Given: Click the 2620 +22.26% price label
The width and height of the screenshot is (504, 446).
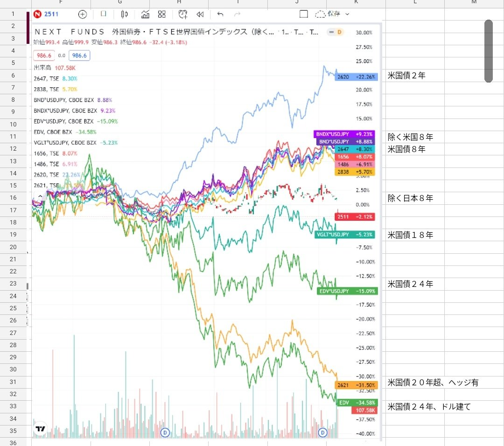Looking at the screenshot, I should [x=356, y=77].
